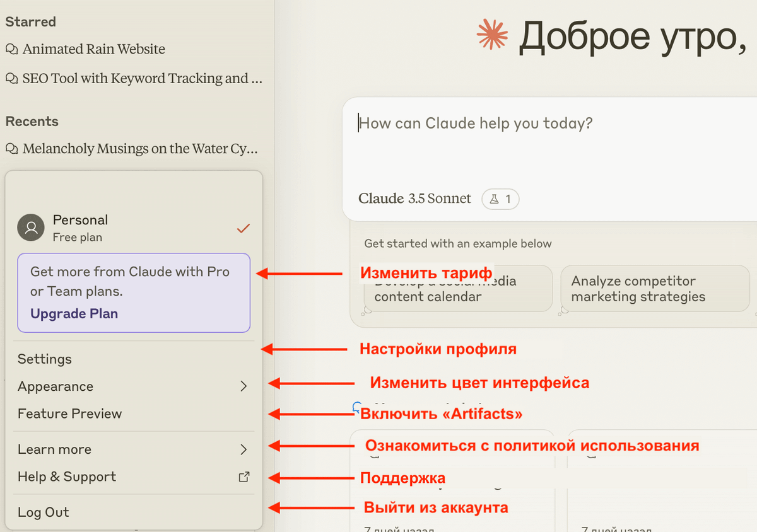Open the Claude 3.5 Sonnet model selector

pos(414,199)
